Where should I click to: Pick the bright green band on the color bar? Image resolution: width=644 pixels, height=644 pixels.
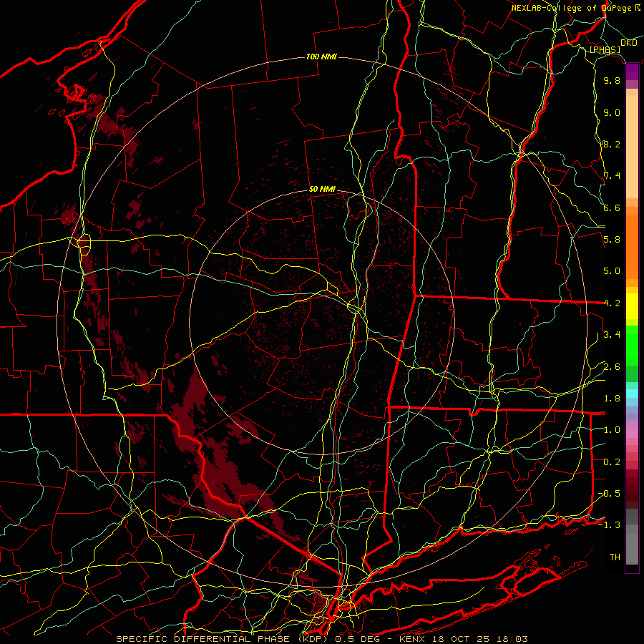pyautogui.click(x=632, y=346)
